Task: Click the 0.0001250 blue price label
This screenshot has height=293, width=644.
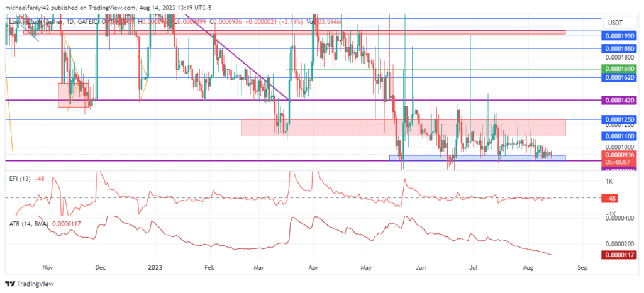Action: click(x=619, y=119)
